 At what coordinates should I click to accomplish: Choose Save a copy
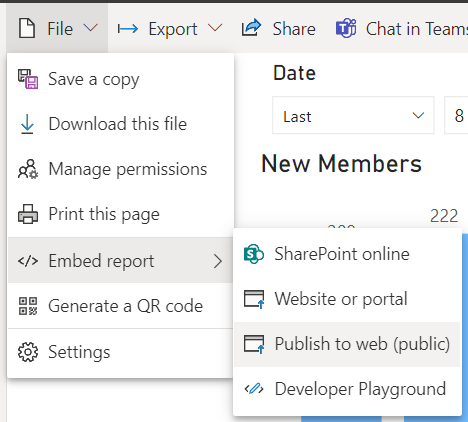(120, 79)
